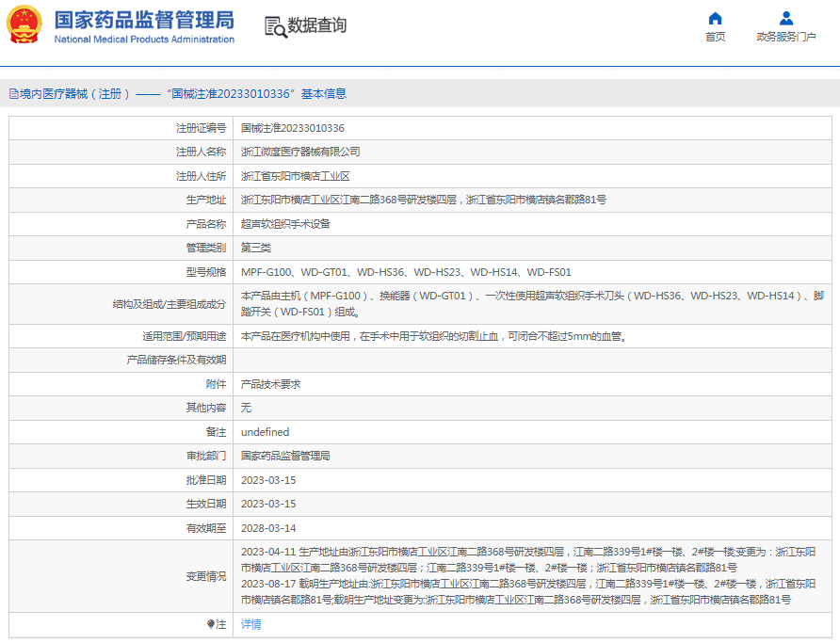
Task: Open the 政务服务门户 link text
Action: pos(786,37)
